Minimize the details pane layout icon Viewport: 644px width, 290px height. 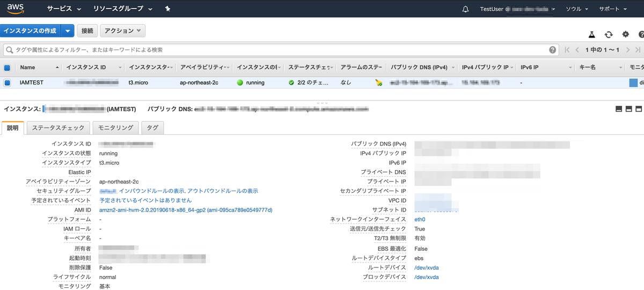619,109
